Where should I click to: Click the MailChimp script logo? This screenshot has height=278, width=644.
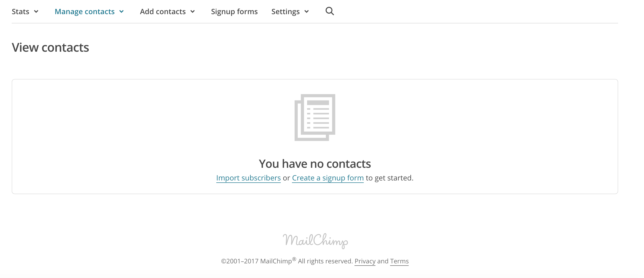(x=315, y=241)
